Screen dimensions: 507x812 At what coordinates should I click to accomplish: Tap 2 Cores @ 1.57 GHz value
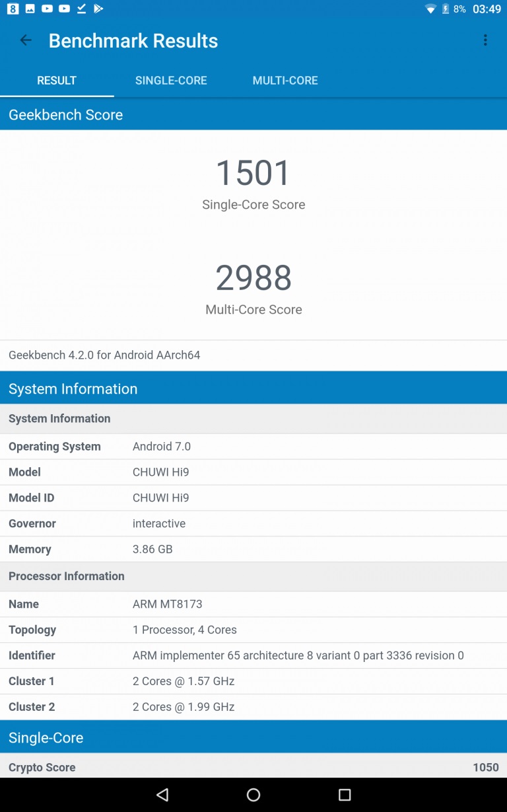(184, 682)
